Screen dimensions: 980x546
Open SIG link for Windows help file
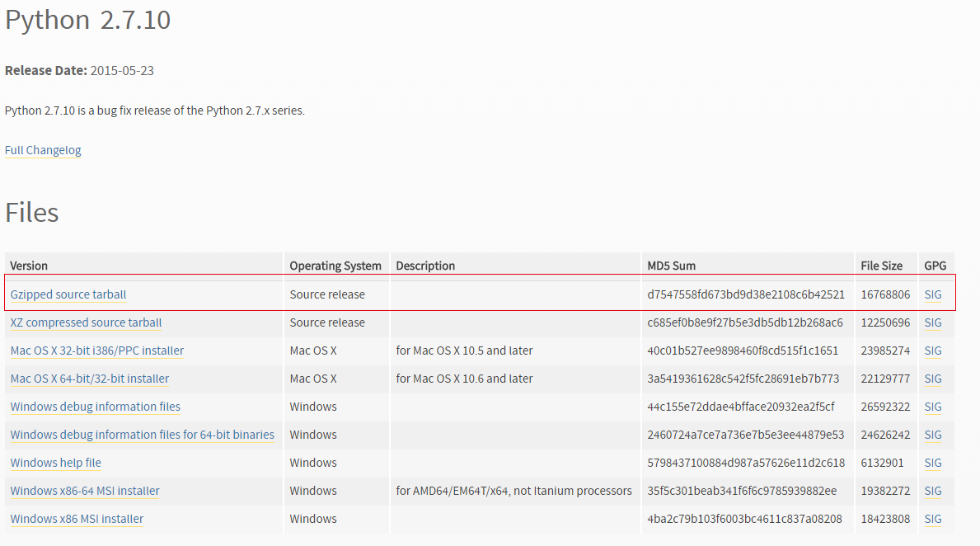click(932, 463)
